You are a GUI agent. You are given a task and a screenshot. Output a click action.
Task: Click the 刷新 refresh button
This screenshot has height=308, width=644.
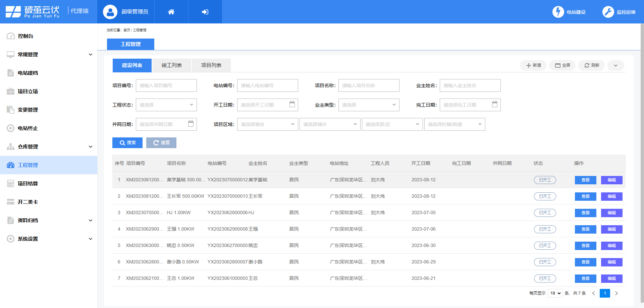[x=591, y=65]
